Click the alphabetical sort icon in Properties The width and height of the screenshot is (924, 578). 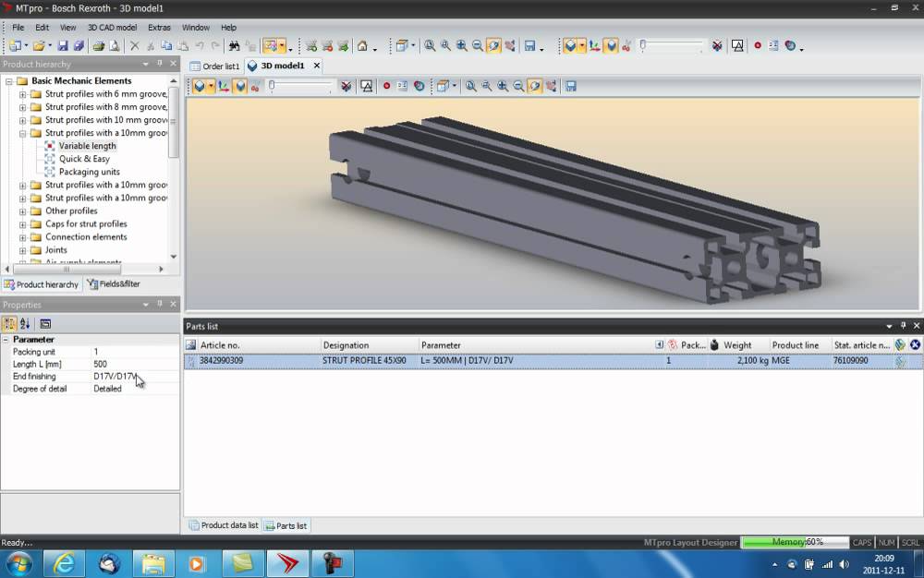point(25,323)
